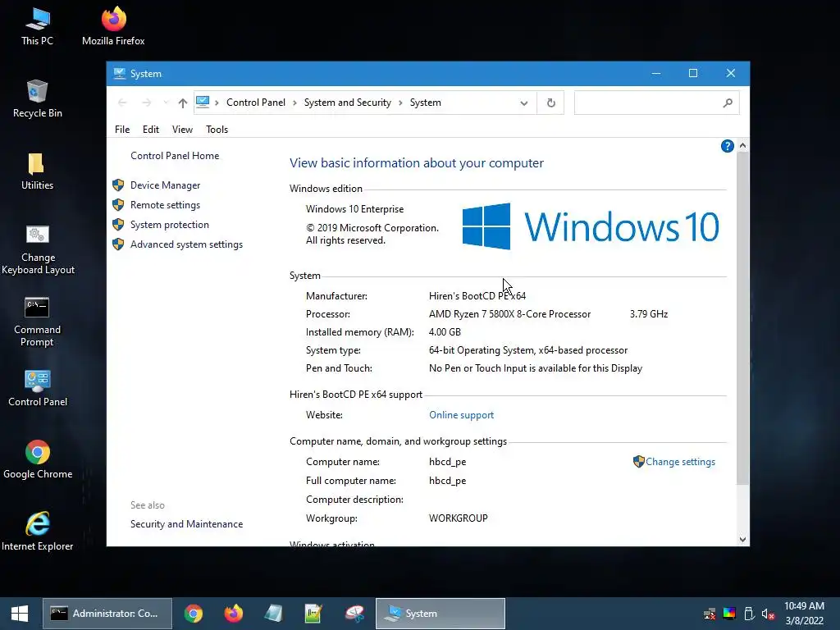Expand the address bar history dropdown
The height and width of the screenshot is (630, 840).
click(x=524, y=103)
